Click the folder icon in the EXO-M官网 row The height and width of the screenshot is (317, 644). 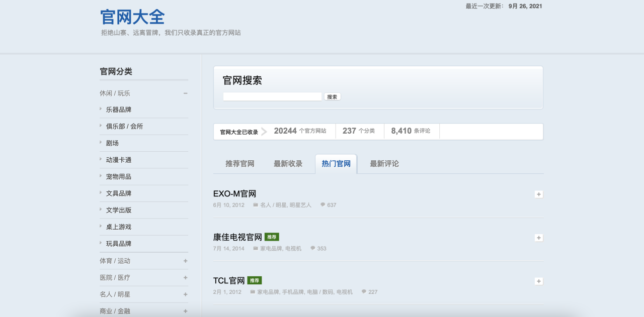[256, 205]
